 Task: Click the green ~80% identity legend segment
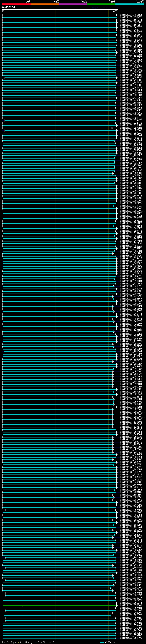point(101,4)
